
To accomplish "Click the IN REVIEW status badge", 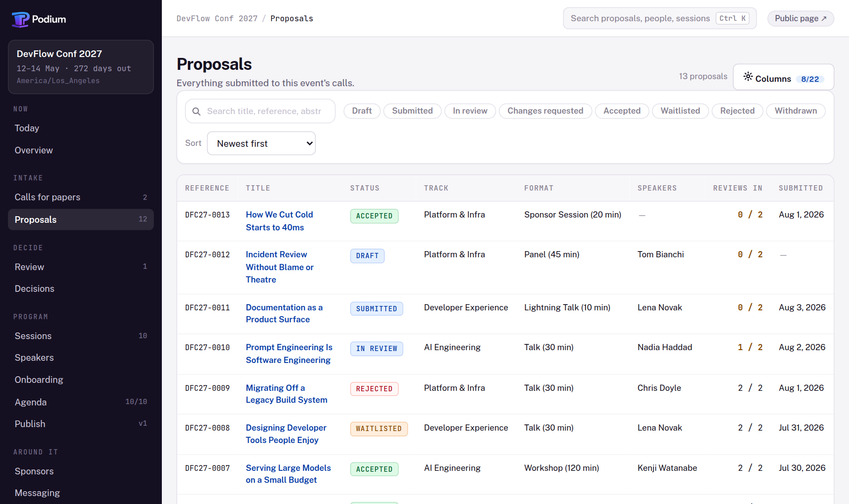I will tap(377, 348).
